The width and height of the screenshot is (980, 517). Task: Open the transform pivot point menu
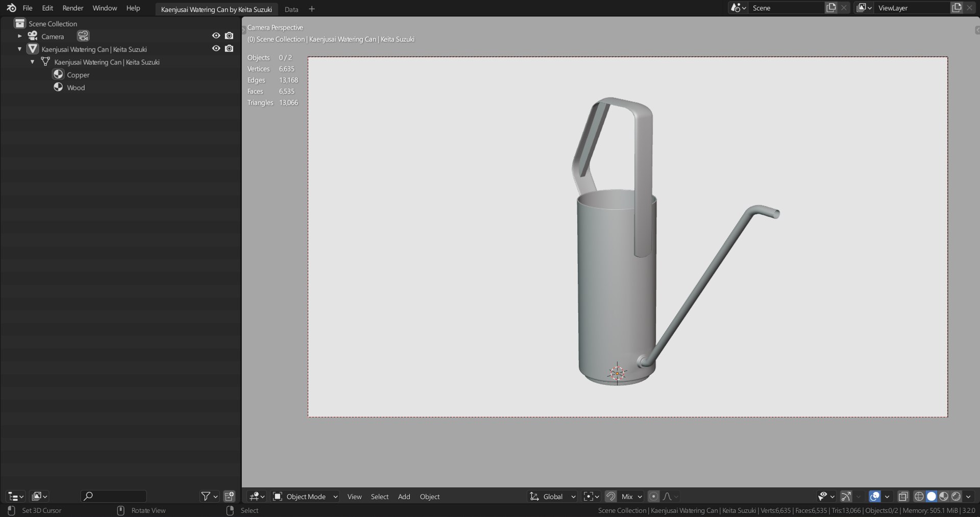coord(591,496)
